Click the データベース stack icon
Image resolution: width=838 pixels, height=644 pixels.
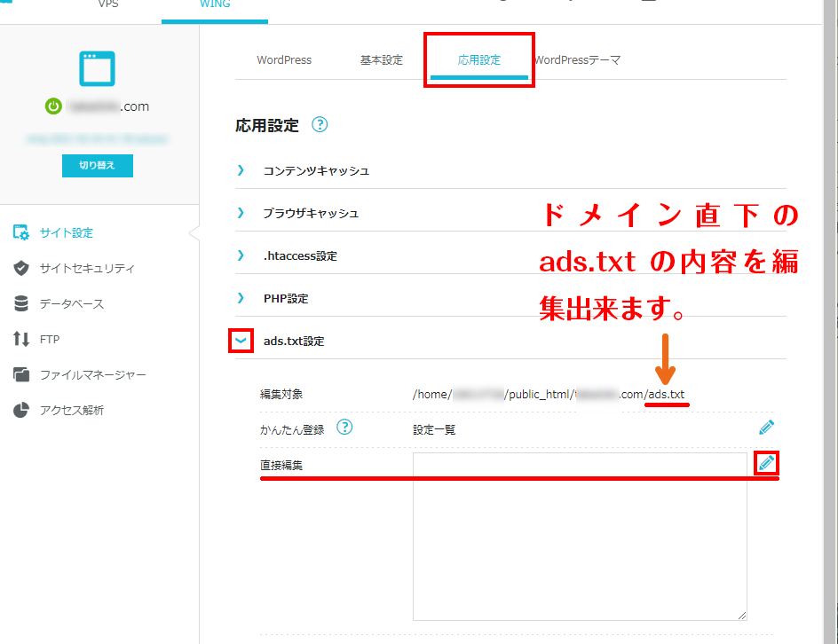21,303
